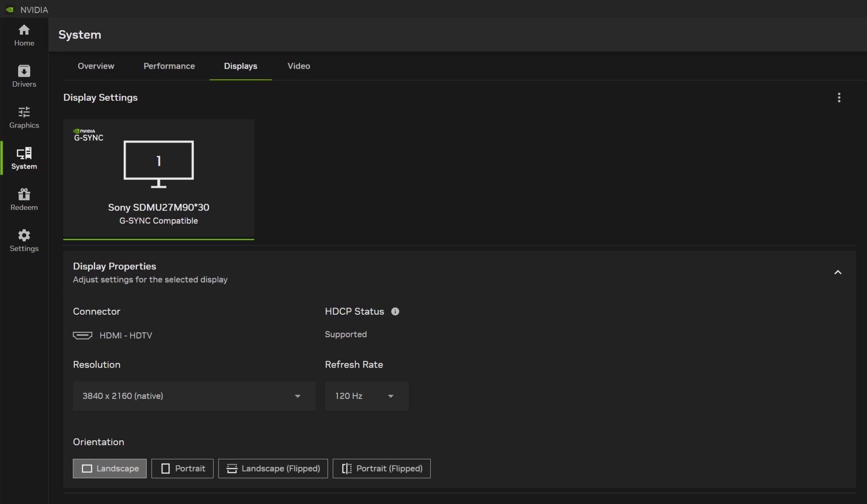The image size is (867, 504).
Task: Click the HDCP Status info button
Action: [x=395, y=311]
